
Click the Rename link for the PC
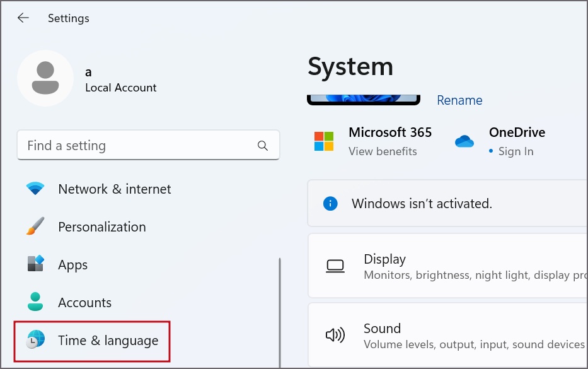pos(459,100)
